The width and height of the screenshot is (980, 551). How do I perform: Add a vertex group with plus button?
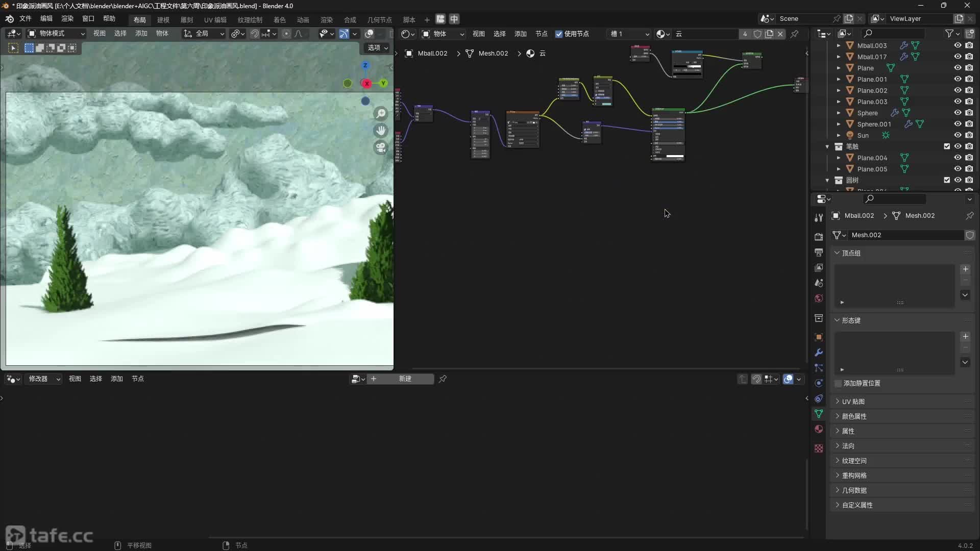coord(965,269)
